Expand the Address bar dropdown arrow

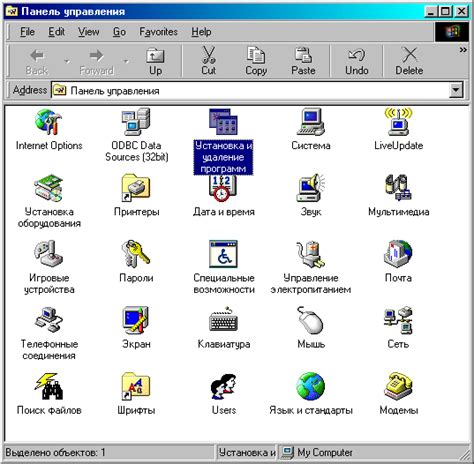pos(456,90)
